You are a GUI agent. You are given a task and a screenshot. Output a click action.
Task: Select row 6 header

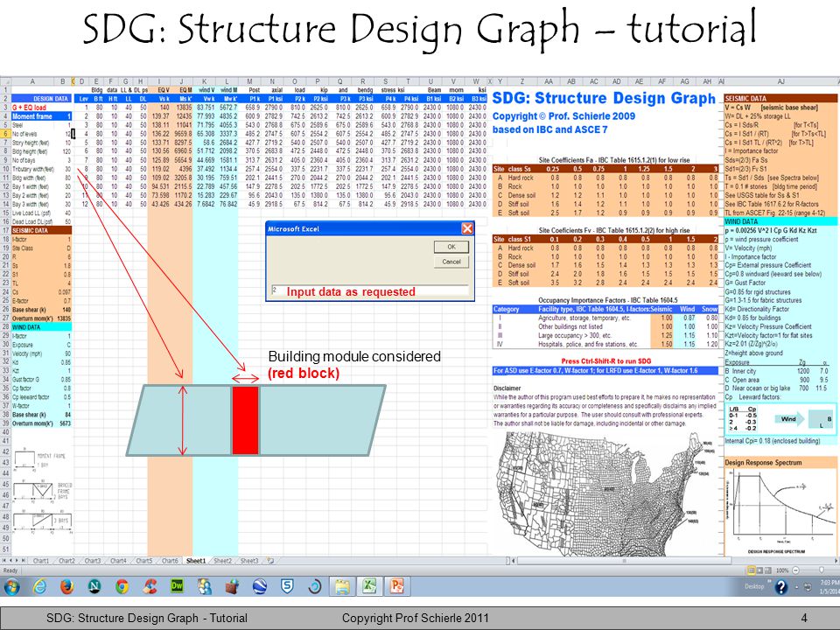(x=5, y=134)
